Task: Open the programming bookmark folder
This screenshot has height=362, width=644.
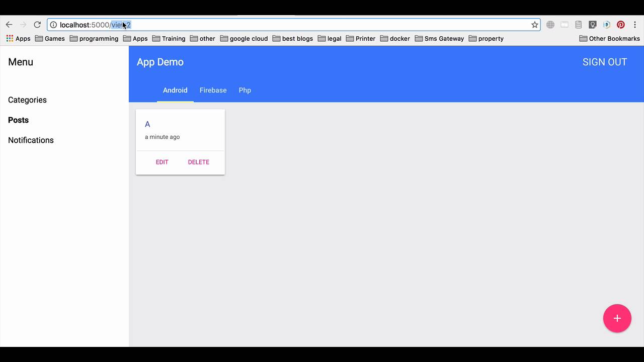Action: point(94,38)
